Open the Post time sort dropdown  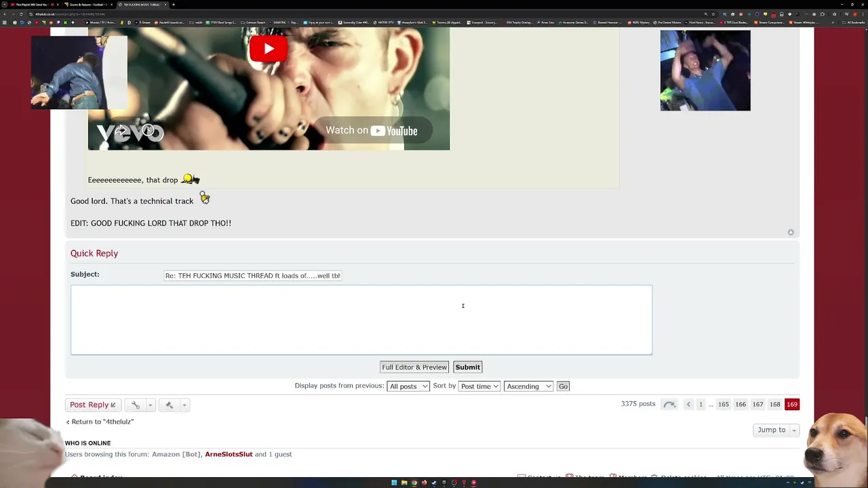pyautogui.click(x=479, y=386)
